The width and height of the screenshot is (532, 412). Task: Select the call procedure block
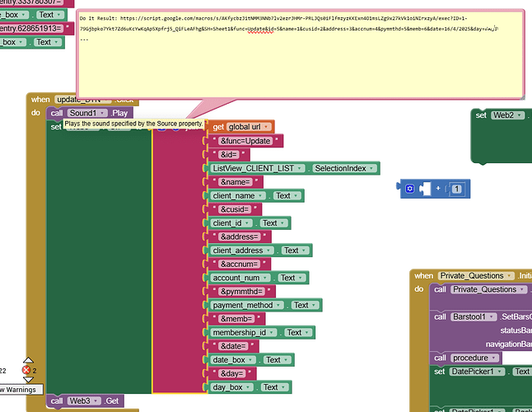pos(465,358)
